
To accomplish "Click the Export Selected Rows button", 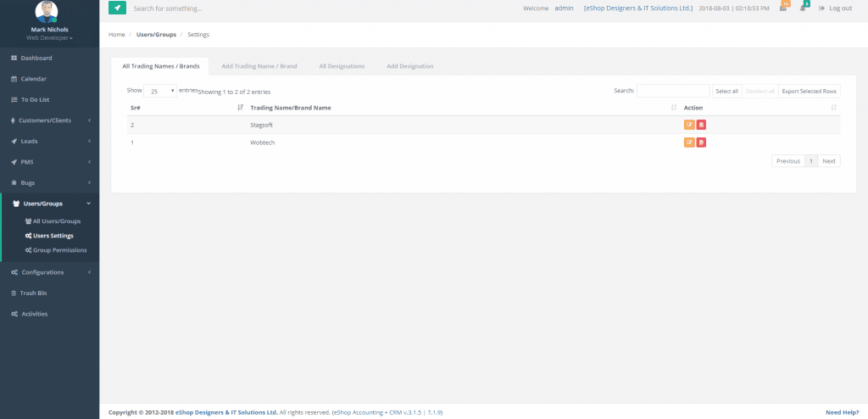I will pos(809,91).
